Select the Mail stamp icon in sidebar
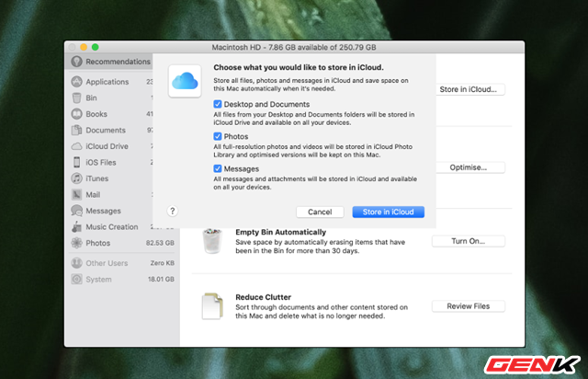Image resolution: width=588 pixels, height=379 pixels. click(x=76, y=195)
